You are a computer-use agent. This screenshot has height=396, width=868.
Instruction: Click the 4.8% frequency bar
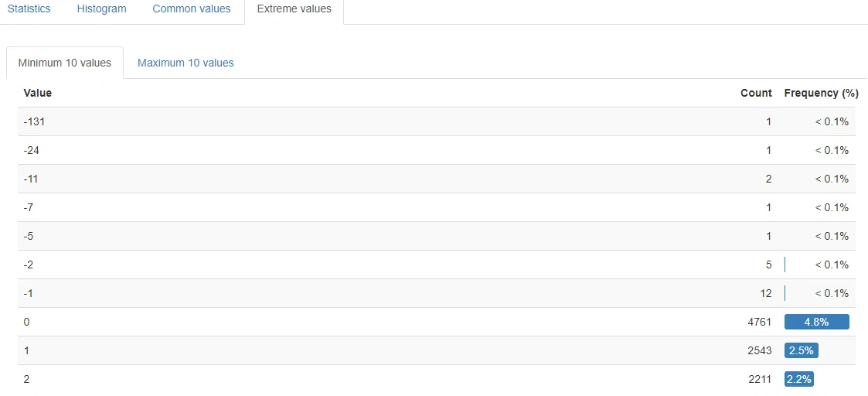point(816,322)
